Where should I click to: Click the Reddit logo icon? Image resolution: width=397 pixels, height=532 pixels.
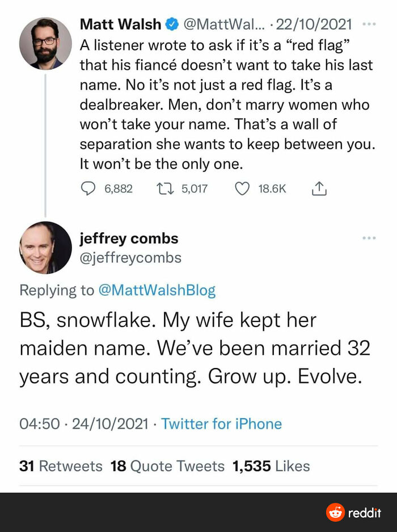335,513
